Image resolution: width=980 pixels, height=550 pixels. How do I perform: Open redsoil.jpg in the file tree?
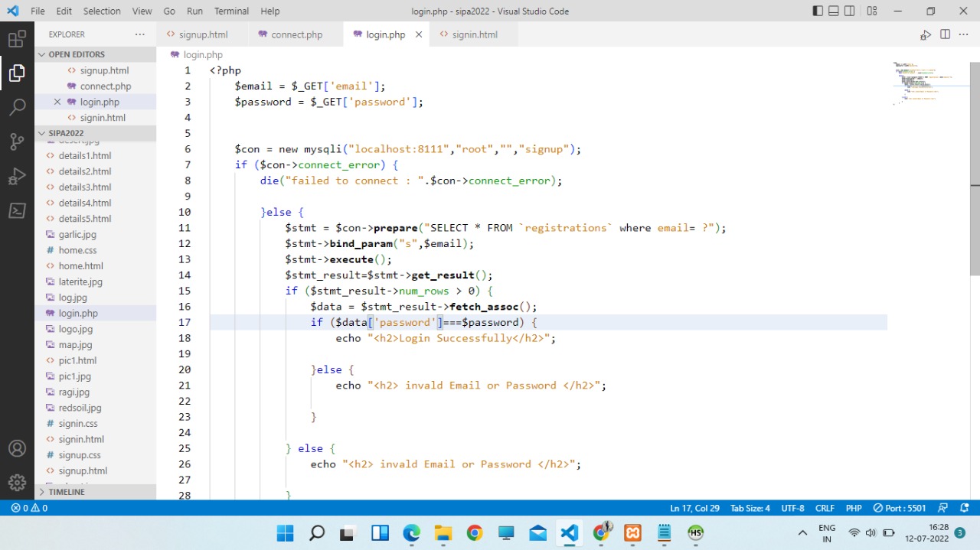[80, 408]
